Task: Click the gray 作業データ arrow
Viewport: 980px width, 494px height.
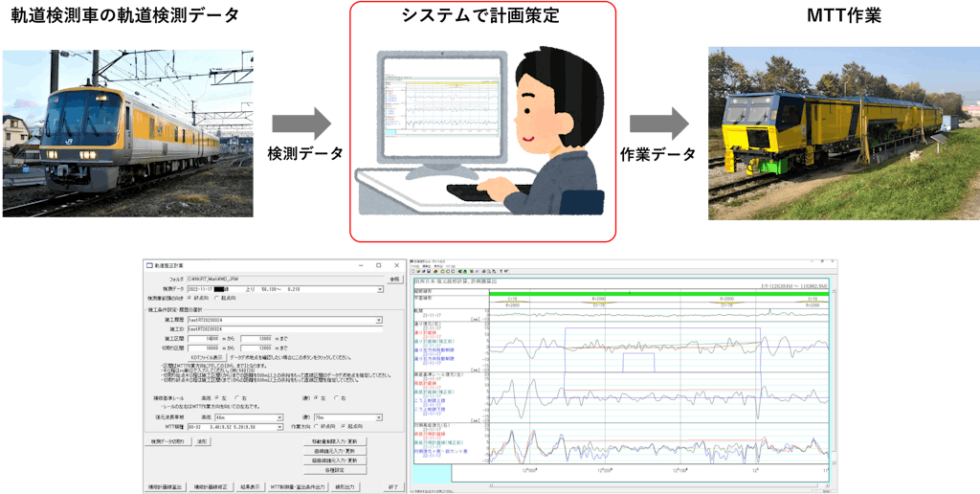Action: click(x=658, y=123)
